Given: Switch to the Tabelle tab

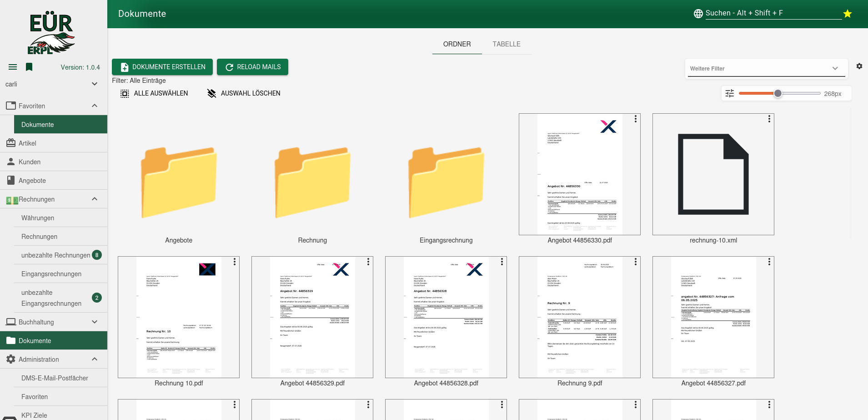Looking at the screenshot, I should pyautogui.click(x=506, y=44).
